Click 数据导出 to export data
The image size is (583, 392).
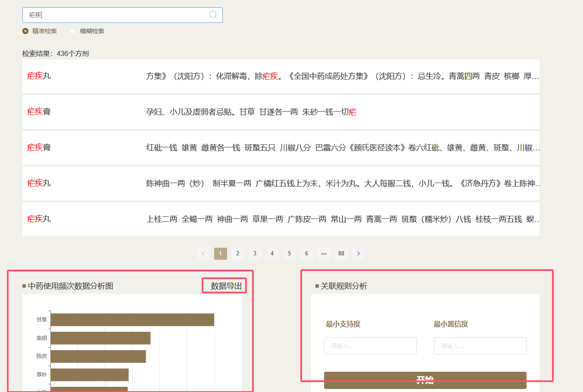(226, 286)
